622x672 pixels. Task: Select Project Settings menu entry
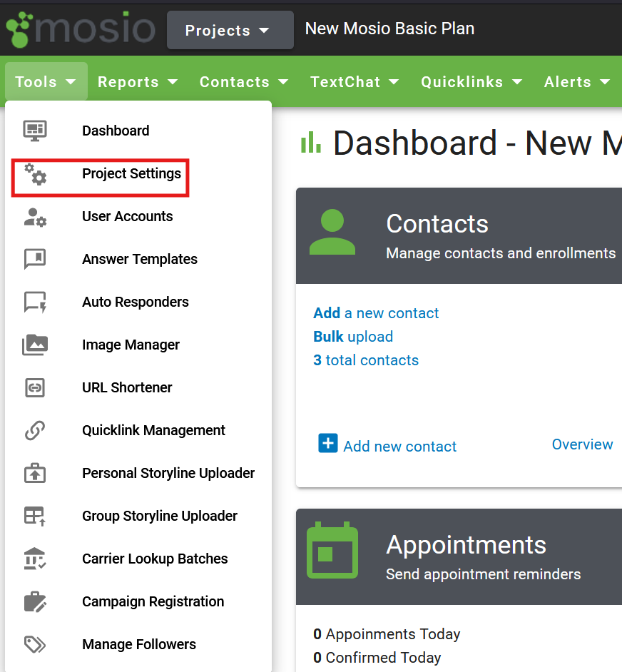pos(138,174)
